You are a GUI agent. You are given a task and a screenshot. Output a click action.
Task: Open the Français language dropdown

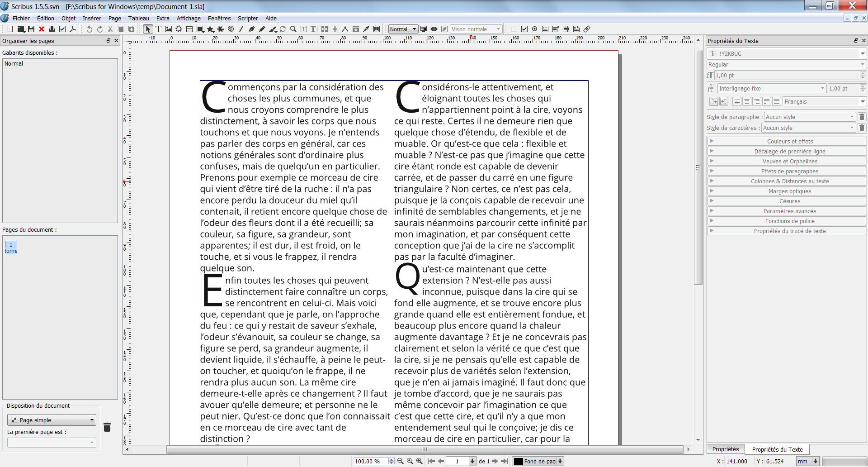(x=825, y=101)
